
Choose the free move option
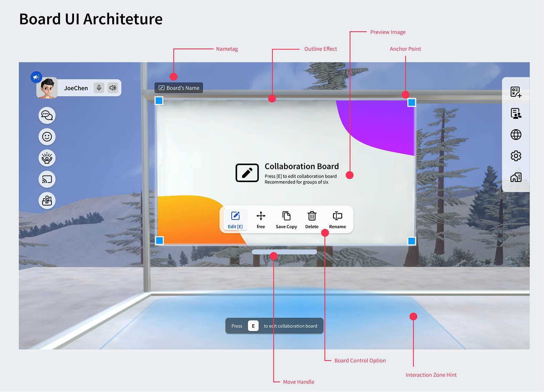261,220
